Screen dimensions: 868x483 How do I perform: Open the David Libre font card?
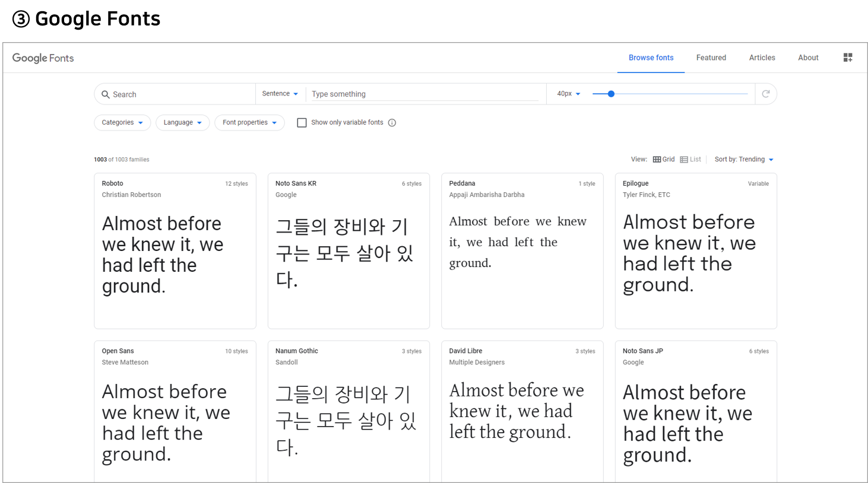pos(522,411)
